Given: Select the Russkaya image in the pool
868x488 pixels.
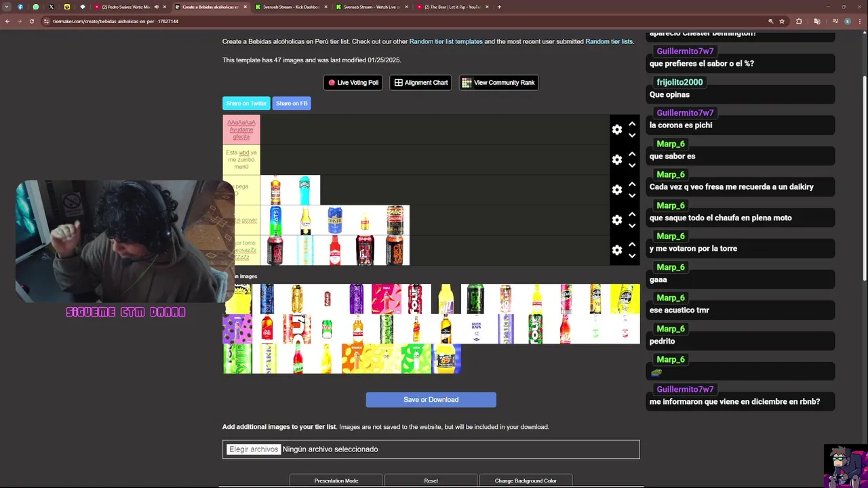Looking at the screenshot, I should coord(476,329).
